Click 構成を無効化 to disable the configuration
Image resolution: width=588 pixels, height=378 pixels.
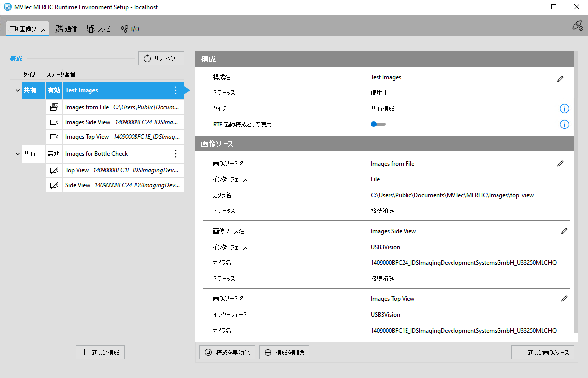point(227,352)
